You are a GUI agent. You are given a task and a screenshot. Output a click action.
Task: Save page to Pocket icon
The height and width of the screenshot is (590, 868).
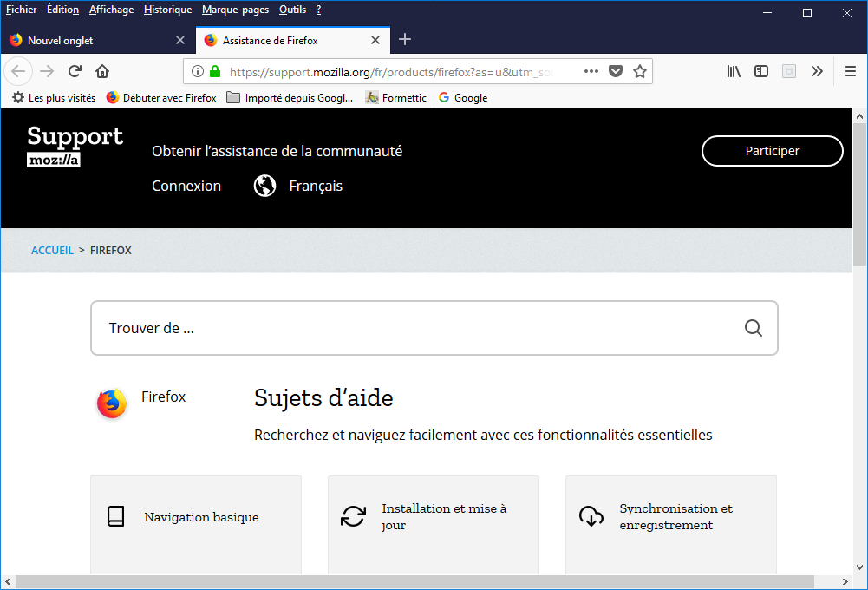pyautogui.click(x=616, y=71)
